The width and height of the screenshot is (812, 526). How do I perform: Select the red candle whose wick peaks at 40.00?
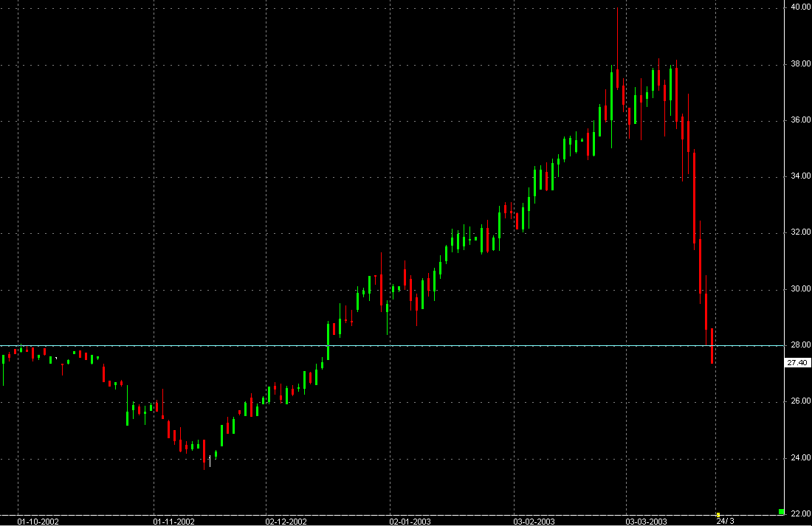[x=617, y=49]
